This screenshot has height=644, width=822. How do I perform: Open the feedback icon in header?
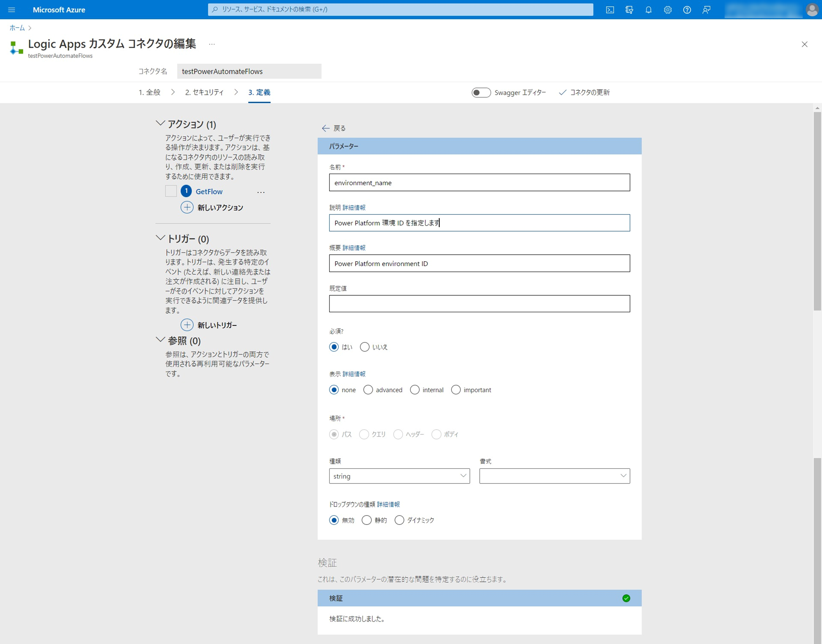click(x=706, y=10)
